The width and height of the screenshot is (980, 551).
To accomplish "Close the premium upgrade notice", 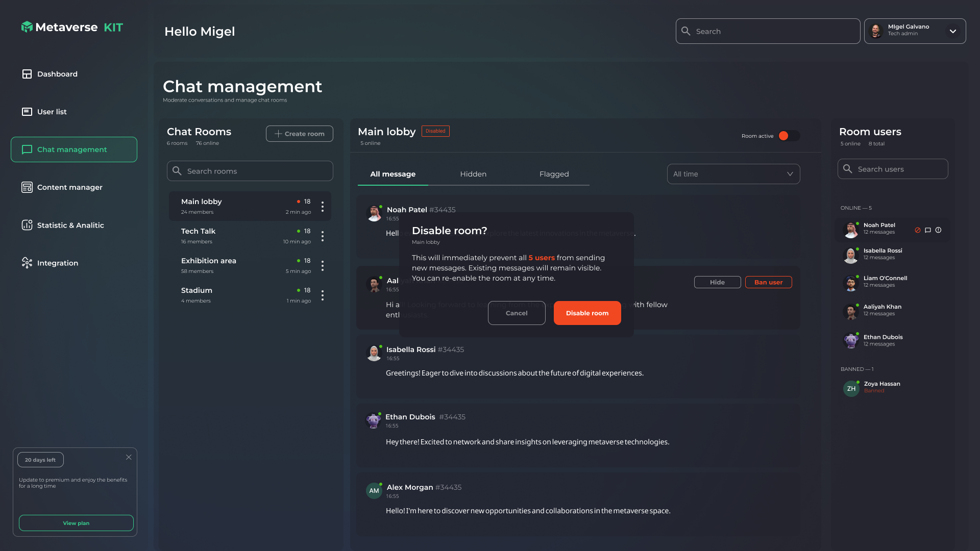I will [129, 457].
